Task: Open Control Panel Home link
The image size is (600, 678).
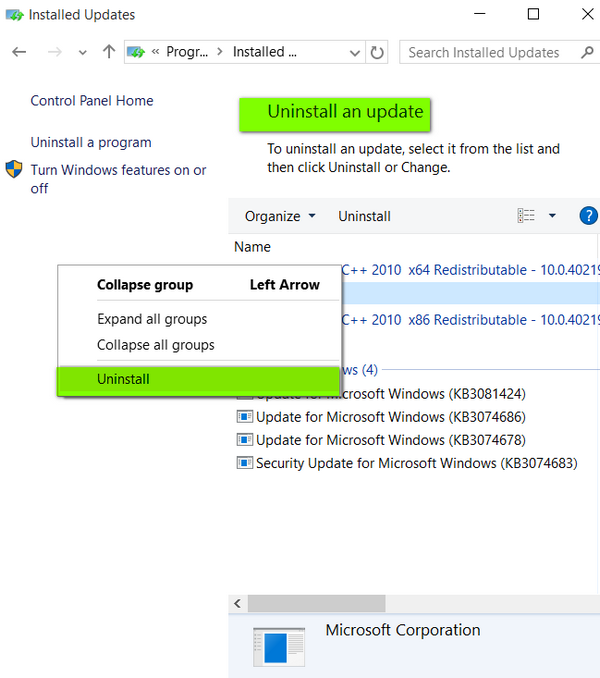Action: click(x=92, y=101)
